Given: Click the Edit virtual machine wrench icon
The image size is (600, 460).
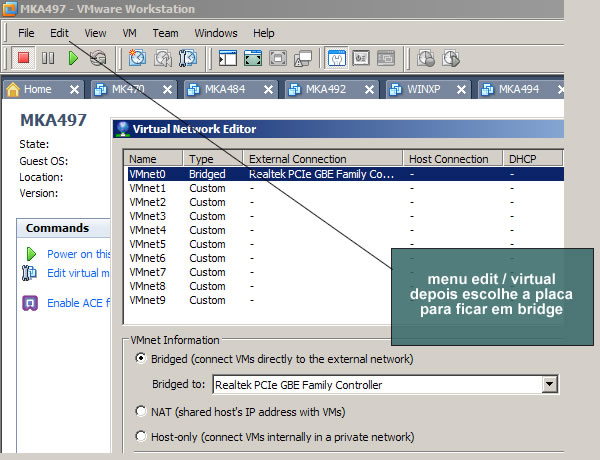Looking at the screenshot, I should coord(29,273).
